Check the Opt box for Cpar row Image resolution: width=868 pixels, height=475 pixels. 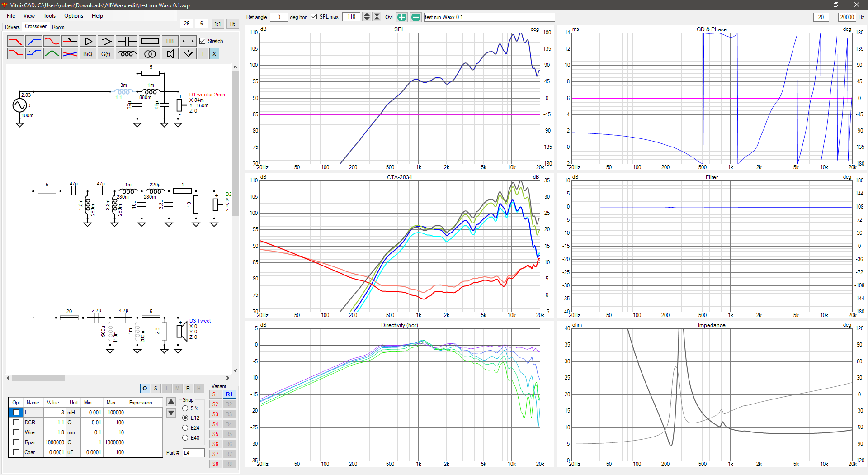pyautogui.click(x=16, y=452)
